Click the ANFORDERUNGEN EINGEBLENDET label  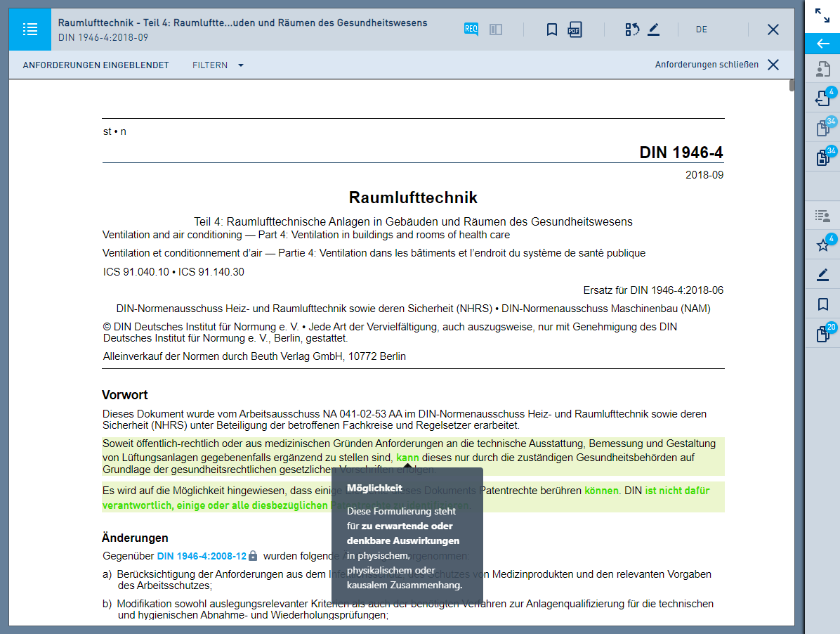[x=96, y=65]
